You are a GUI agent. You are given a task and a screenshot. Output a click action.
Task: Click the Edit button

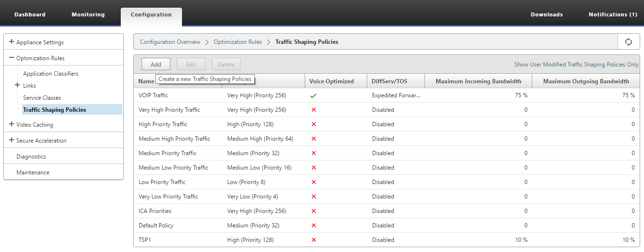pyautogui.click(x=191, y=64)
